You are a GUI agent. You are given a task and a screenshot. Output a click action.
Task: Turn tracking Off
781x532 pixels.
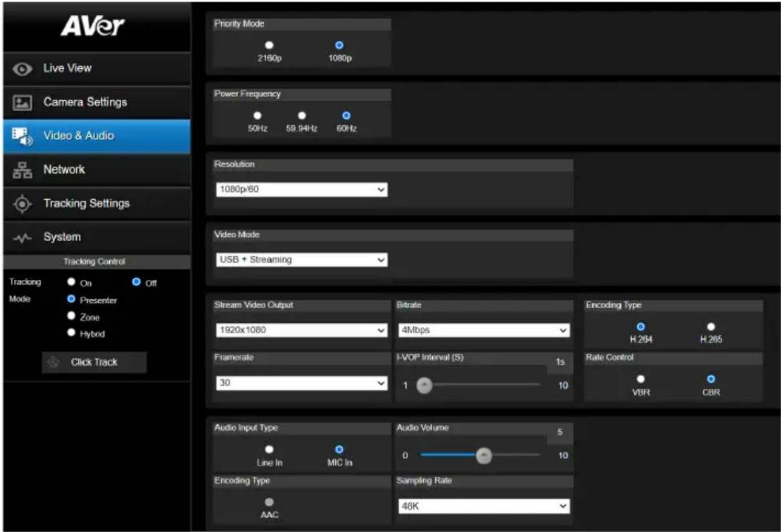point(136,282)
